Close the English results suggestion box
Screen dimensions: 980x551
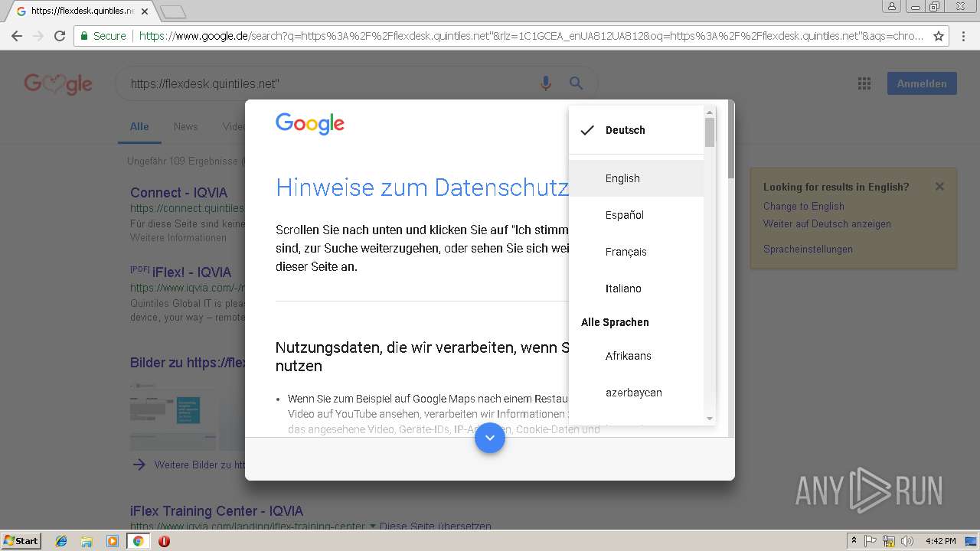pos(939,186)
